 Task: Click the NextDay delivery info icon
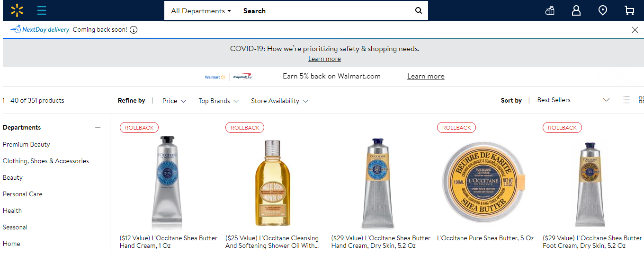[x=134, y=30]
